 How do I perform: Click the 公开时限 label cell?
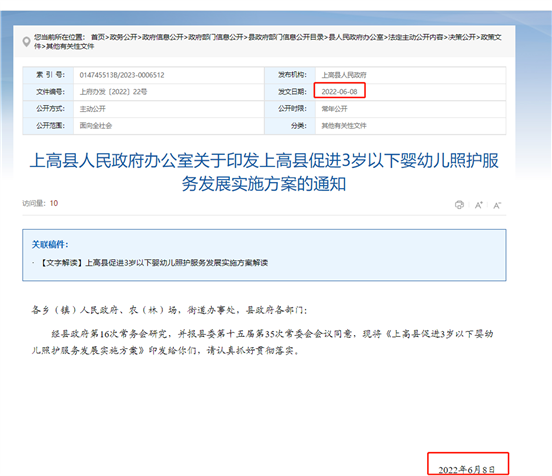point(290,109)
